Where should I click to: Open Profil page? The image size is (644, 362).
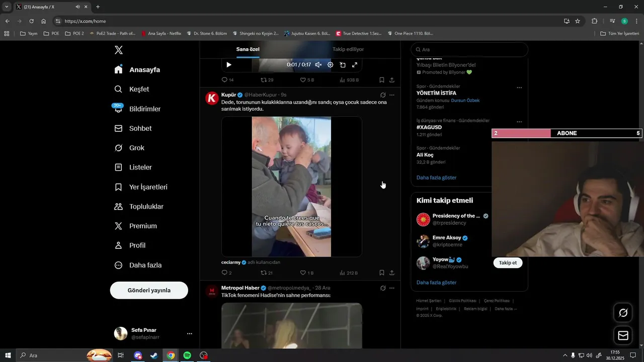(x=130, y=245)
